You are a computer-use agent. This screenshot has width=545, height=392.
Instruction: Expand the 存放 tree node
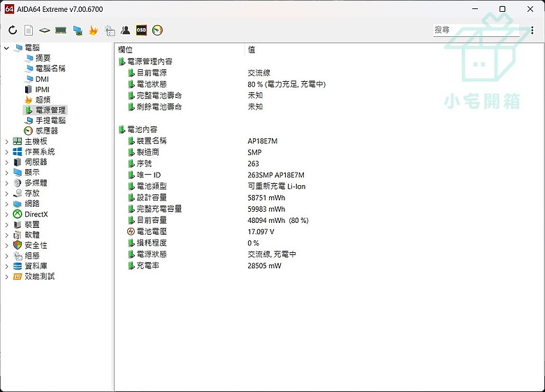[x=6, y=194]
